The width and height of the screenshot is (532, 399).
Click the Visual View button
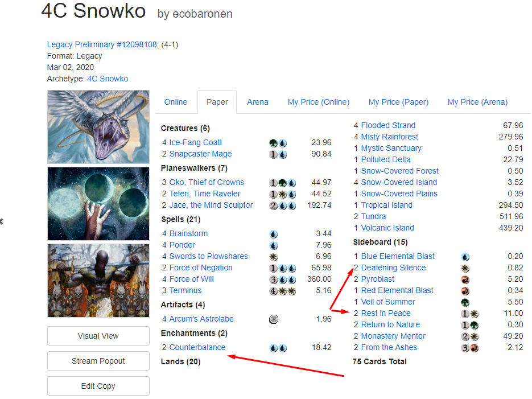(98, 336)
